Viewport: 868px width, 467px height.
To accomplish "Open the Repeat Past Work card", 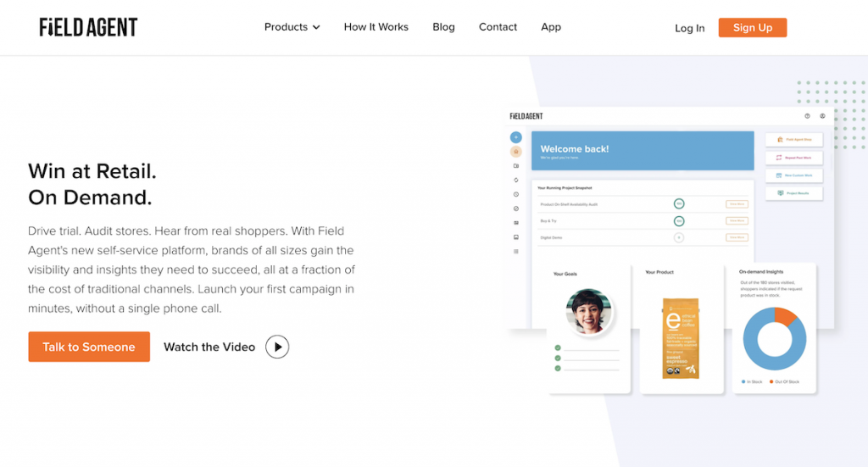I will (x=793, y=158).
